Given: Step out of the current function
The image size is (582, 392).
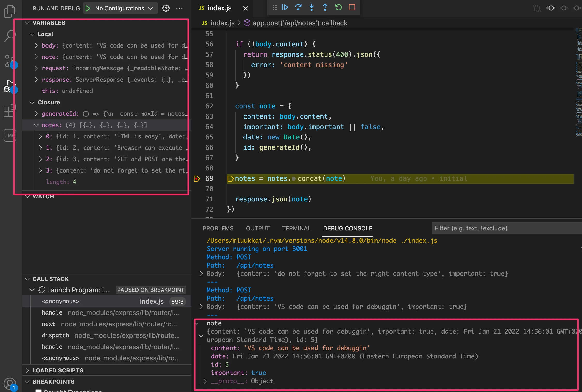Looking at the screenshot, I should [x=325, y=7].
